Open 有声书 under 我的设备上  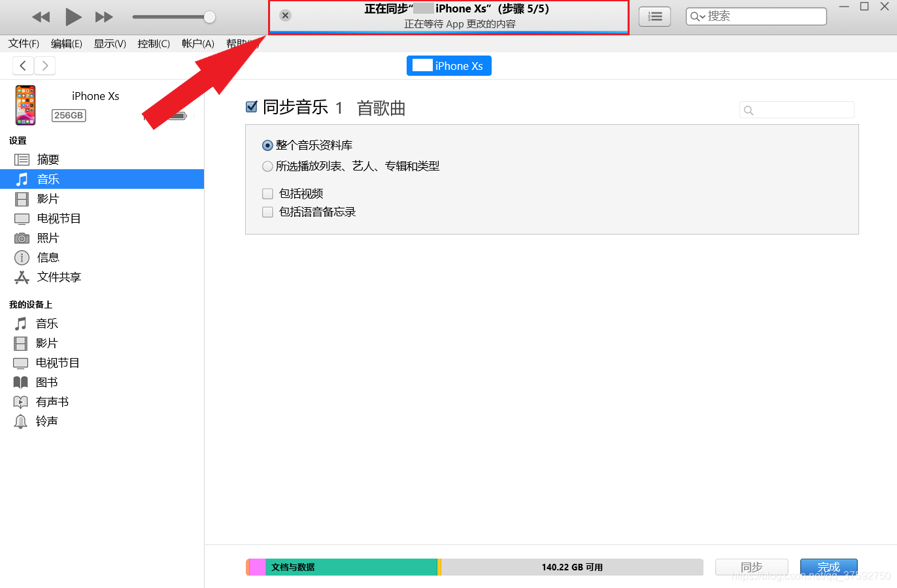[102, 402]
